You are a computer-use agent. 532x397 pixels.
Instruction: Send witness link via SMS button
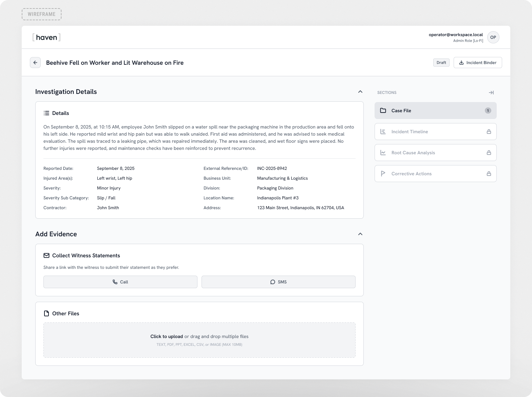279,282
